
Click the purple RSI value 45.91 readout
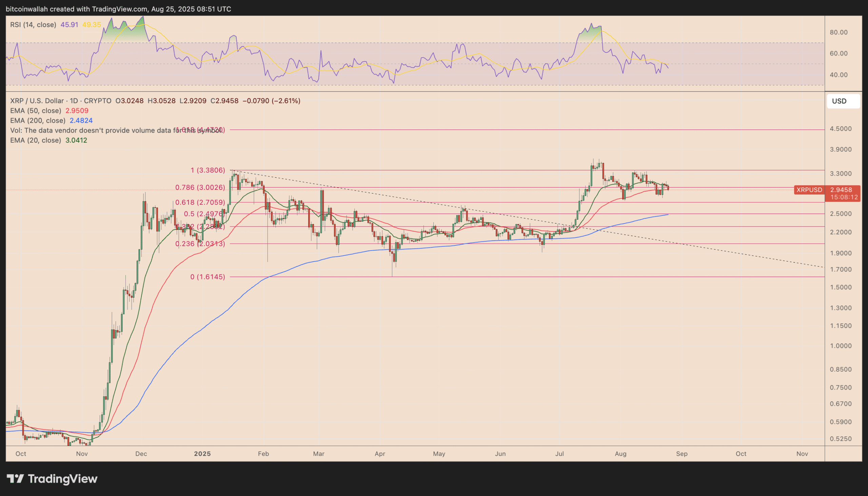(69, 24)
